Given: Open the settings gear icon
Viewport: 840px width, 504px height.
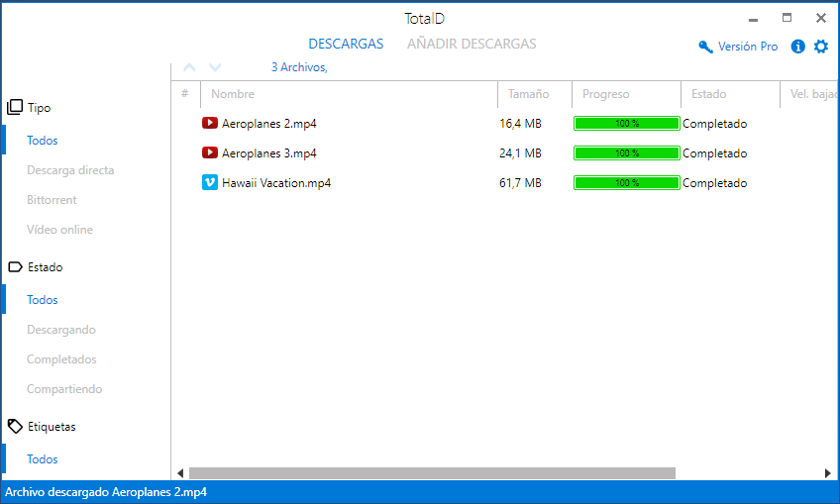Looking at the screenshot, I should coord(821,47).
